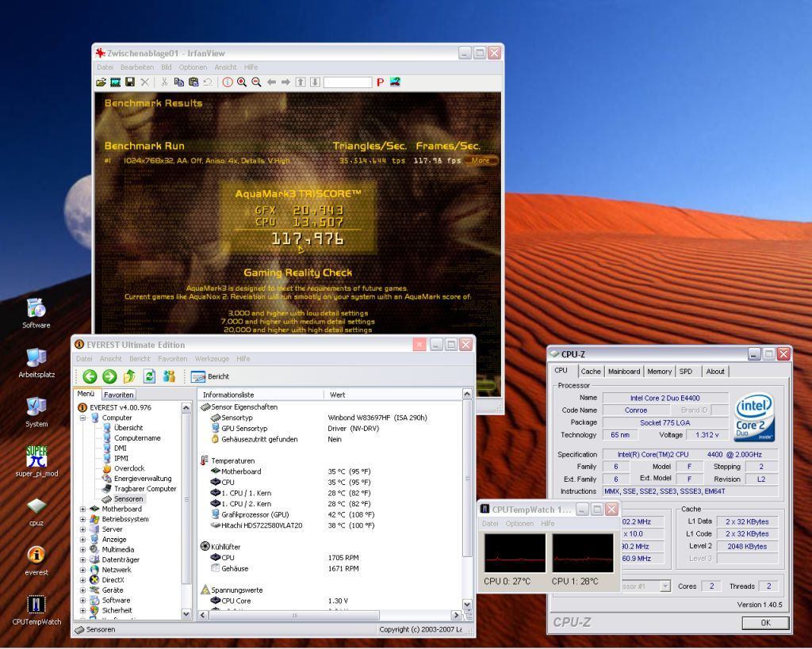Click the Delete X icon in IrfanView toolbar

(145, 82)
